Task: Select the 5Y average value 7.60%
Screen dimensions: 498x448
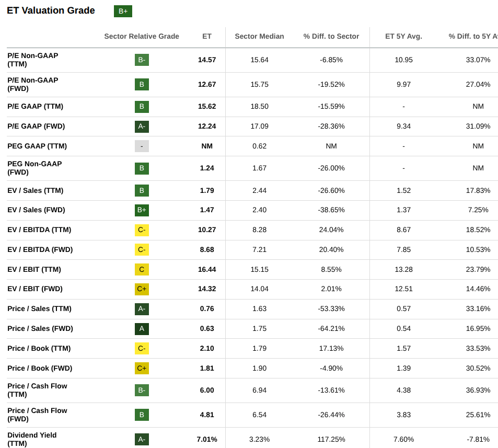Action: click(403, 440)
